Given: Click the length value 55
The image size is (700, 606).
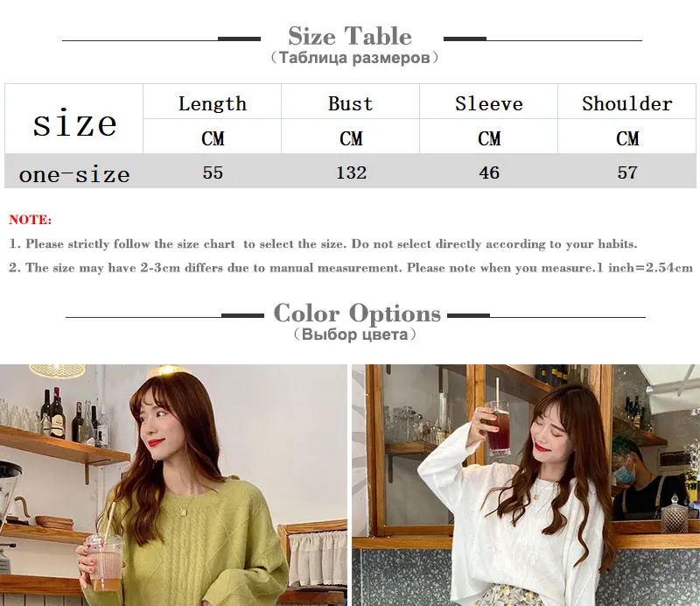Looking at the screenshot, I should pyautogui.click(x=213, y=172).
